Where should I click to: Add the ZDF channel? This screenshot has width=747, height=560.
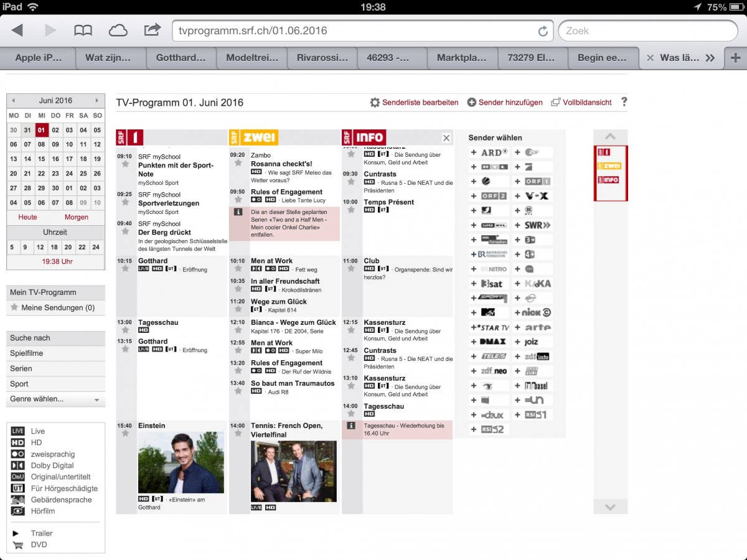(x=533, y=152)
